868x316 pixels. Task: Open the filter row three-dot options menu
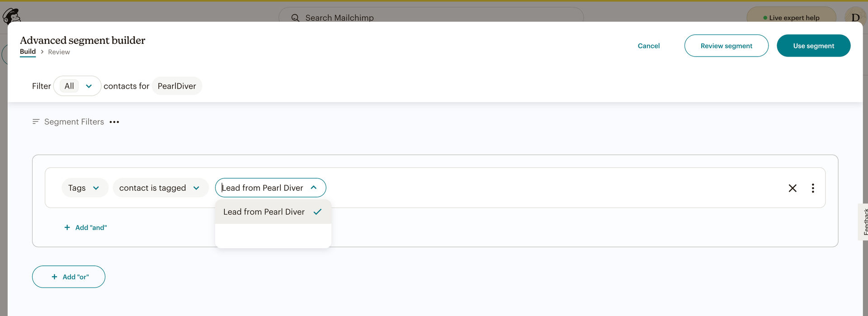click(x=812, y=188)
